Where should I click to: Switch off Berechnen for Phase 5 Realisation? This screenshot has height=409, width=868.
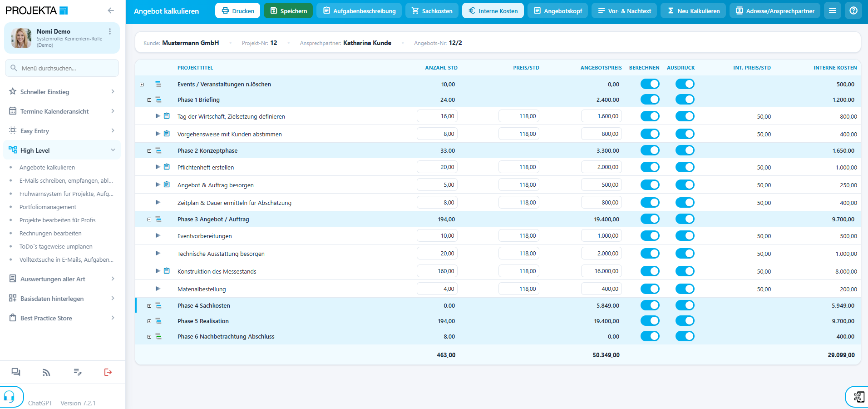tap(650, 321)
